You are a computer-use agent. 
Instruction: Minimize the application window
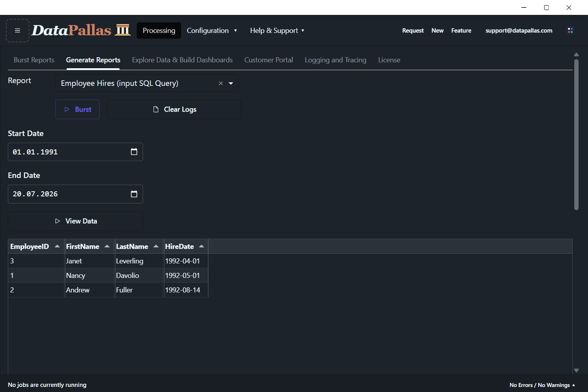524,7
